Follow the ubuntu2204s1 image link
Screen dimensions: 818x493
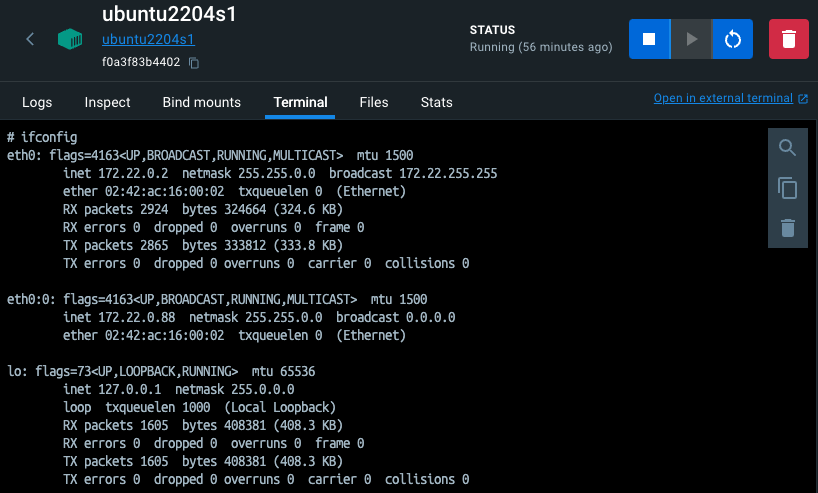[x=148, y=40]
